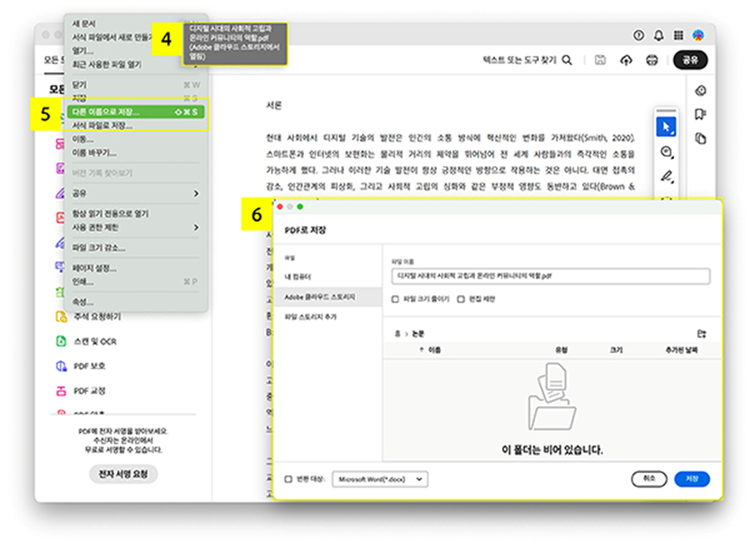Screen dimensions: 750x548
Task: Select Adobe 클라우드 스토리지 location
Action: coord(328,297)
